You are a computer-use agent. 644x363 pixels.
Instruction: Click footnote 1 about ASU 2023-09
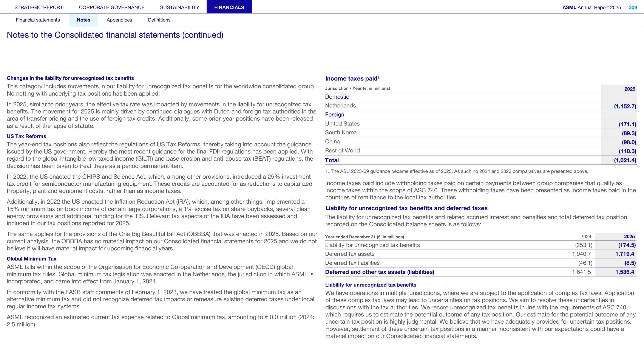457,171
